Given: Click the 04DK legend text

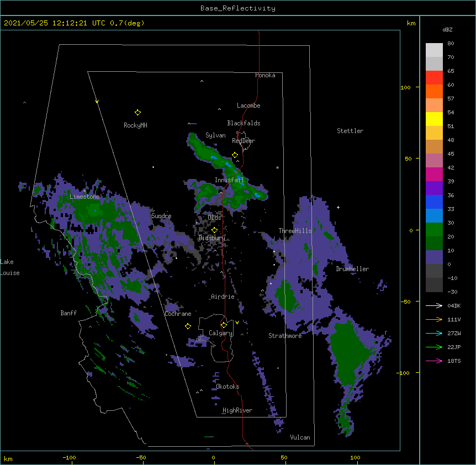Looking at the screenshot, I should point(454,305).
